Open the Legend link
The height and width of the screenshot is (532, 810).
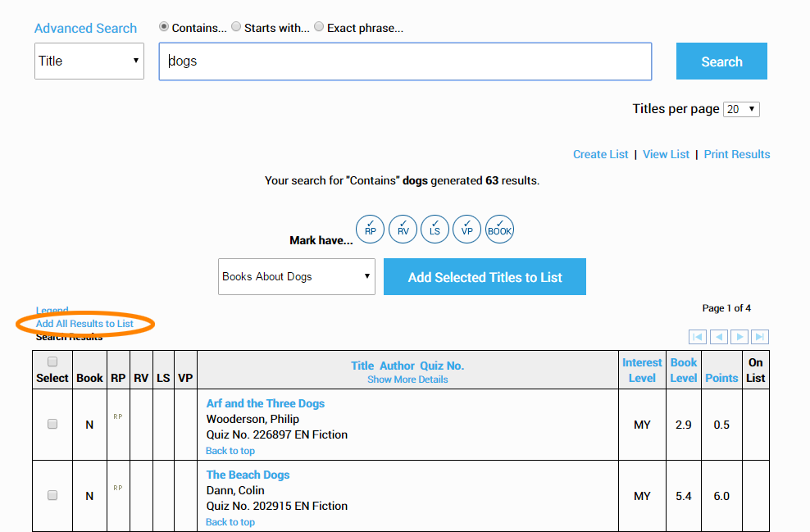(x=52, y=311)
